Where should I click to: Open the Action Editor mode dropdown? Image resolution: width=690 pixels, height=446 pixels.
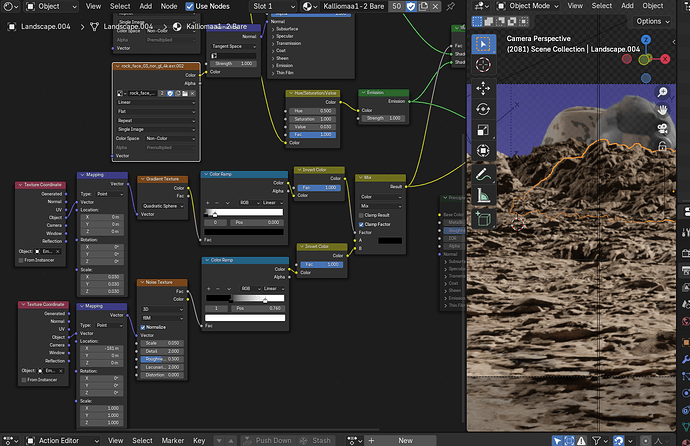(x=62, y=440)
